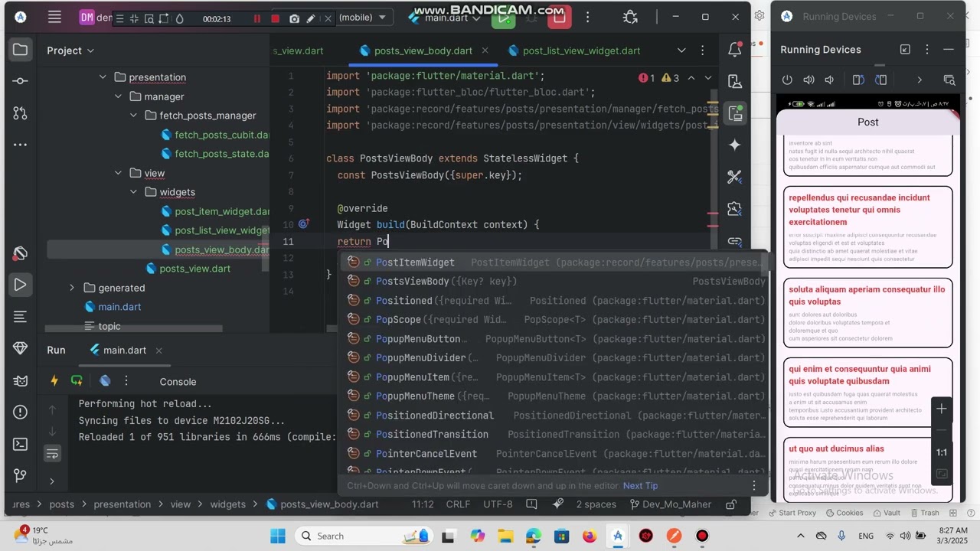The width and height of the screenshot is (980, 551).
Task: Open the Pull Requests tool window icon
Action: pyautogui.click(x=21, y=112)
